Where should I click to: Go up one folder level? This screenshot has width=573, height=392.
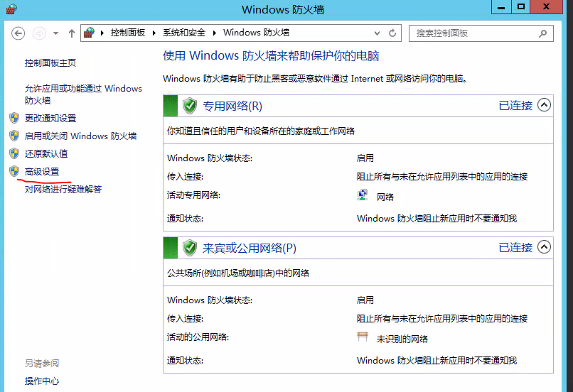(x=72, y=33)
